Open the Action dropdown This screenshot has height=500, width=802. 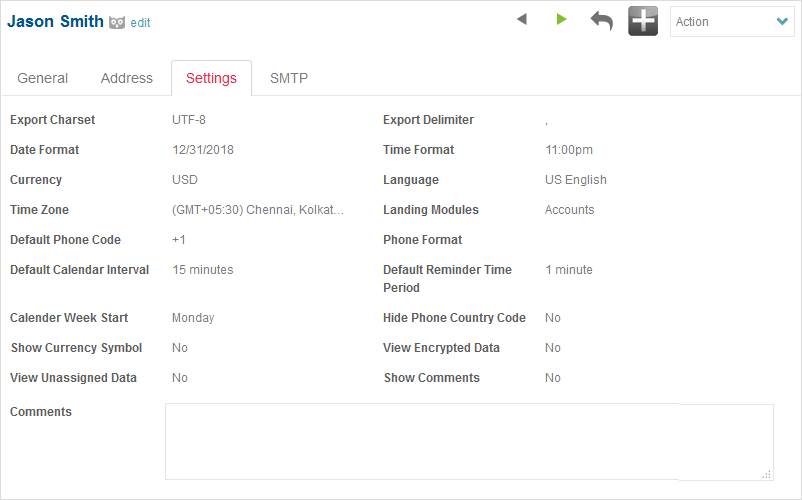point(732,21)
